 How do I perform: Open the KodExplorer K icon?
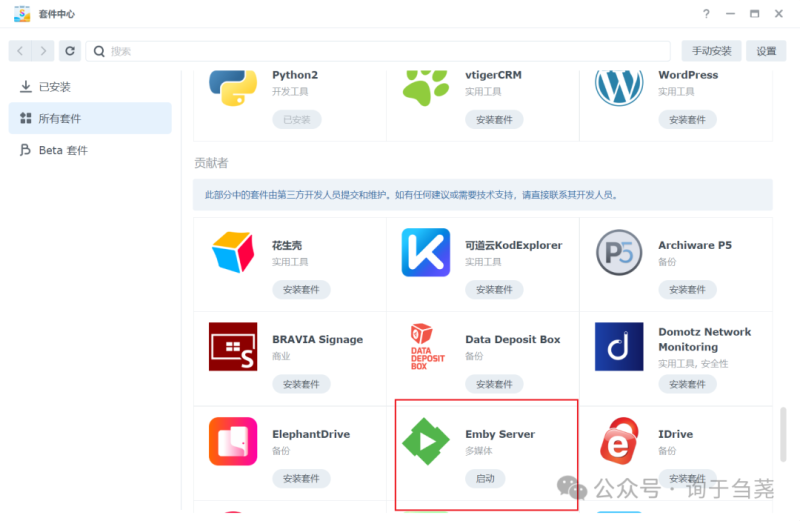tap(426, 253)
